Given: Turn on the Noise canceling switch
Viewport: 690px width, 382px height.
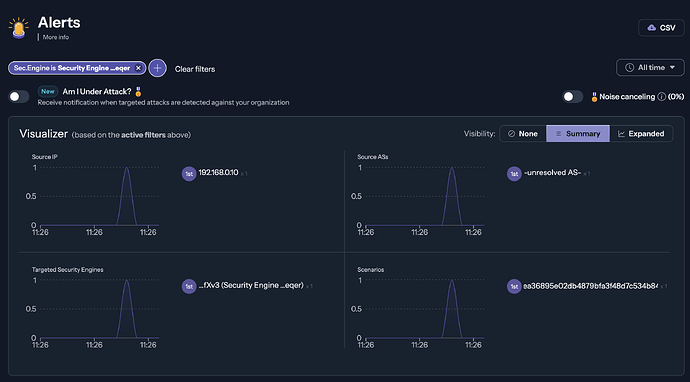Looking at the screenshot, I should point(573,97).
